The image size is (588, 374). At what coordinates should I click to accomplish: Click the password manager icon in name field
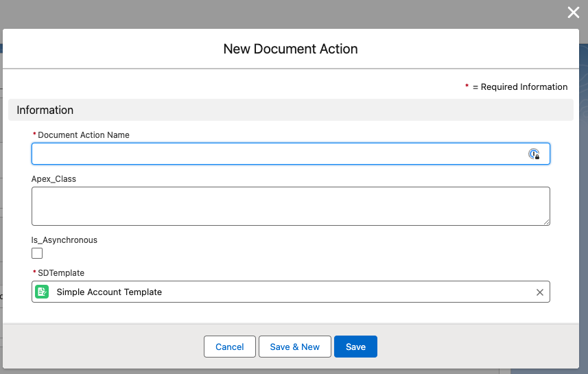click(534, 154)
